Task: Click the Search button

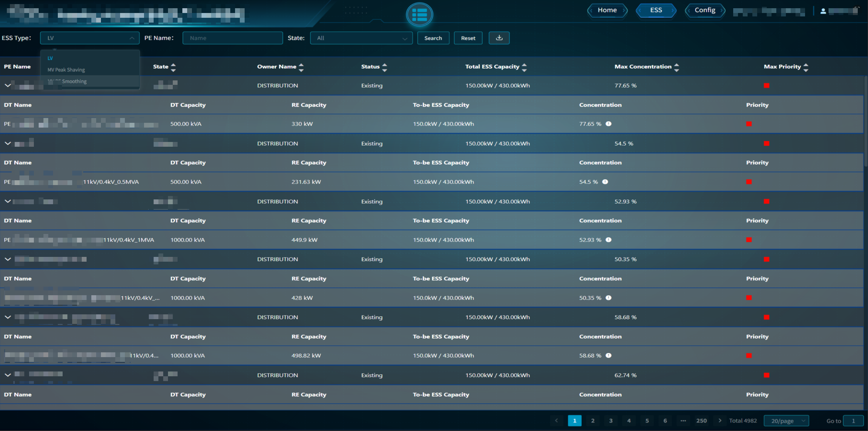Action: [433, 38]
